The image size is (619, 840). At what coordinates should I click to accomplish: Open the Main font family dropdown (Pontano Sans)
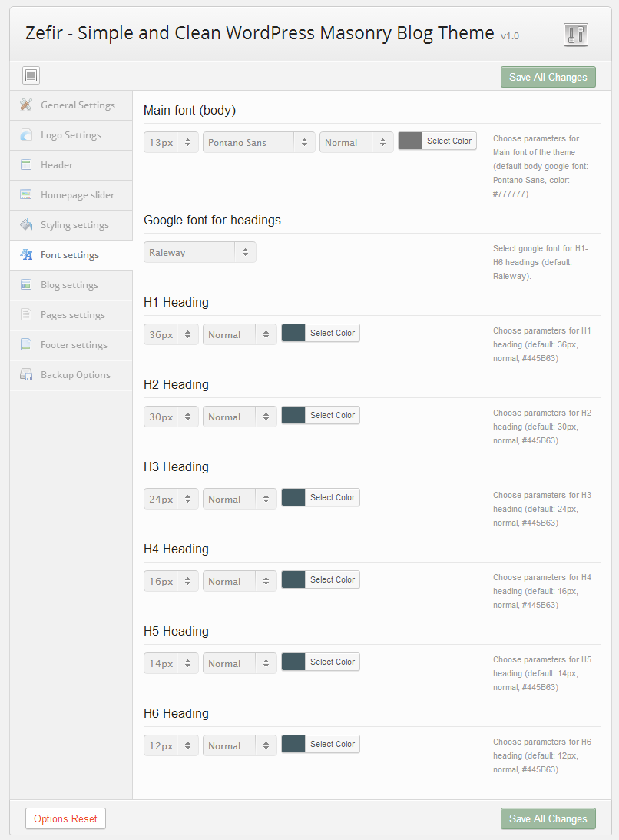[x=259, y=142]
